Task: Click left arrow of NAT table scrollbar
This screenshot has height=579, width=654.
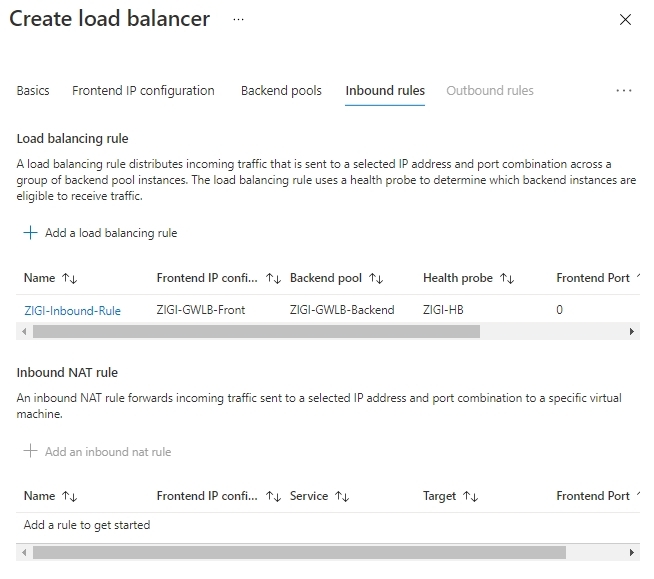Action: point(24,553)
